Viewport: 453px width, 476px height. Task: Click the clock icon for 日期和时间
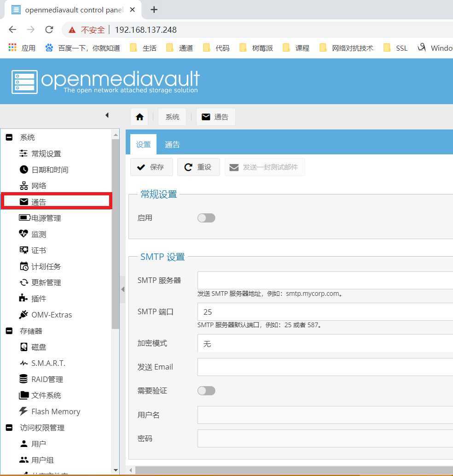click(23, 170)
